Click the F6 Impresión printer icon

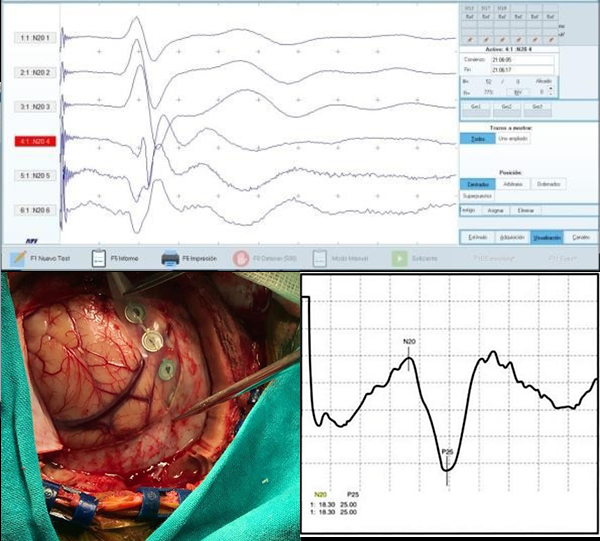[x=170, y=257]
